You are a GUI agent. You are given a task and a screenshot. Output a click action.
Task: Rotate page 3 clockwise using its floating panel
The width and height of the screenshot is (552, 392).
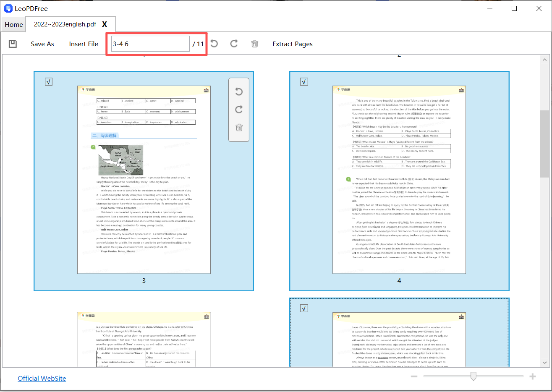coord(239,109)
